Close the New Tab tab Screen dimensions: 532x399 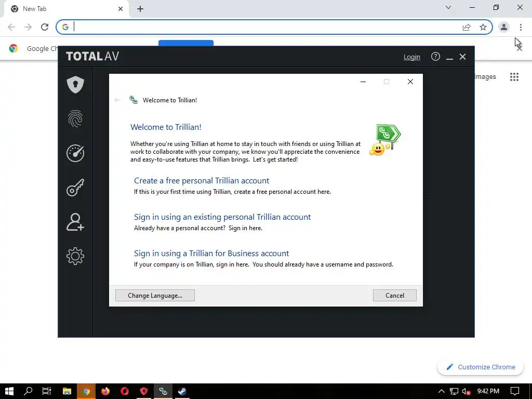click(x=121, y=9)
